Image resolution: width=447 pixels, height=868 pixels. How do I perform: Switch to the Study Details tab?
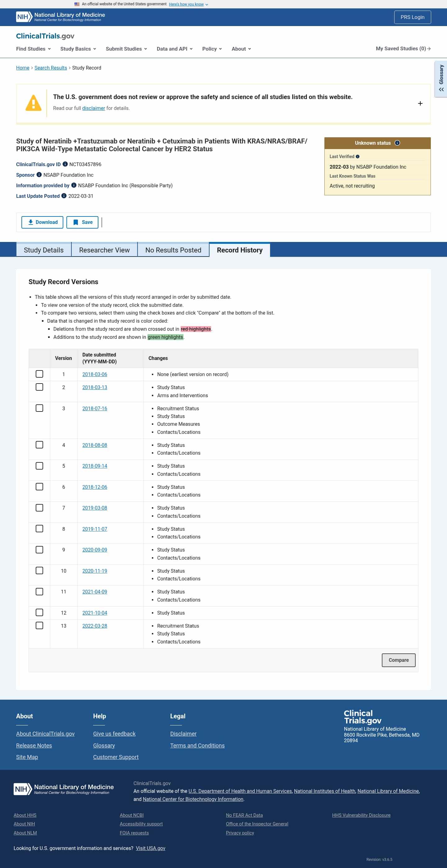(x=44, y=250)
